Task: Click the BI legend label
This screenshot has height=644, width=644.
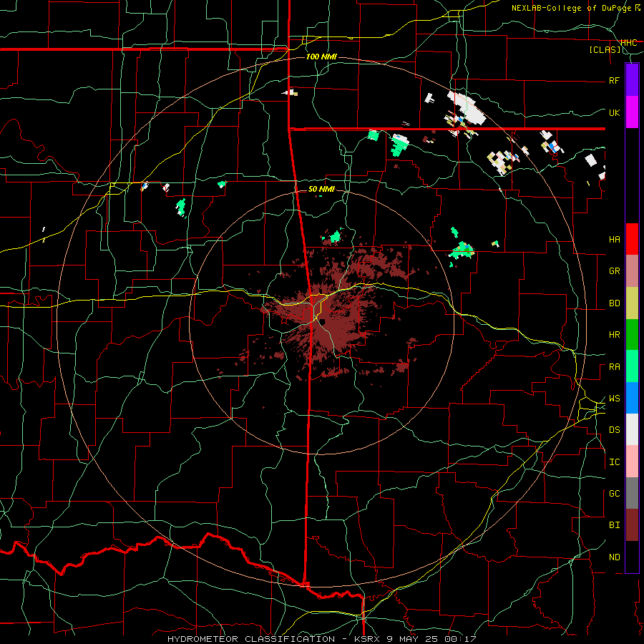Action: pyautogui.click(x=614, y=525)
